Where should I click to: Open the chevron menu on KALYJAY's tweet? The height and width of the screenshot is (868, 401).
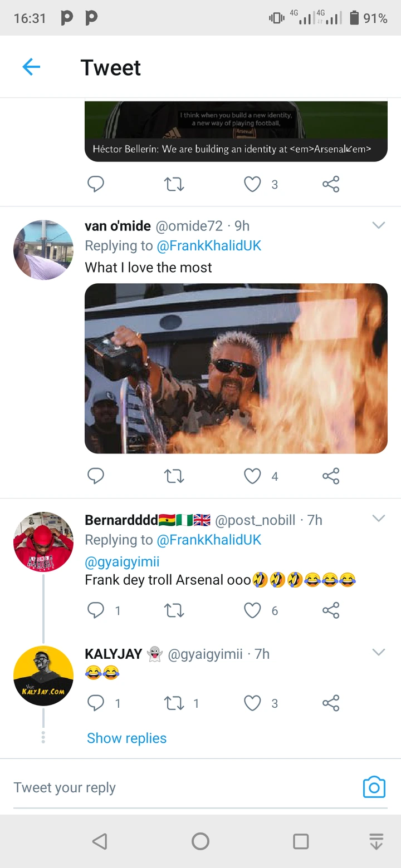pos(379,652)
